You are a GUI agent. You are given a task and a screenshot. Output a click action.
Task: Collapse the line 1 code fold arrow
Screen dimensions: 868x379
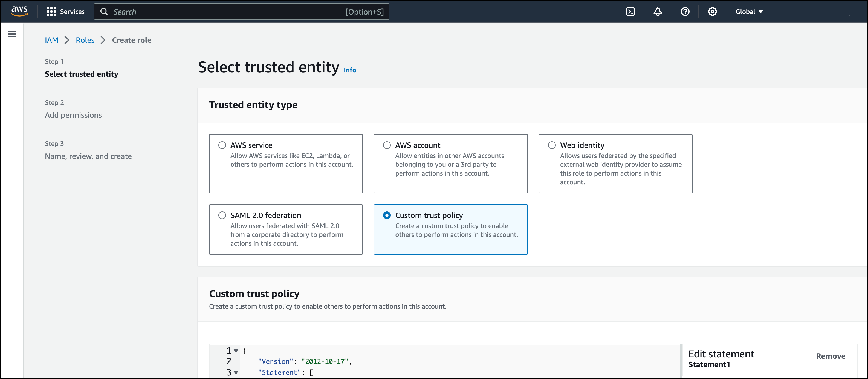coord(236,351)
